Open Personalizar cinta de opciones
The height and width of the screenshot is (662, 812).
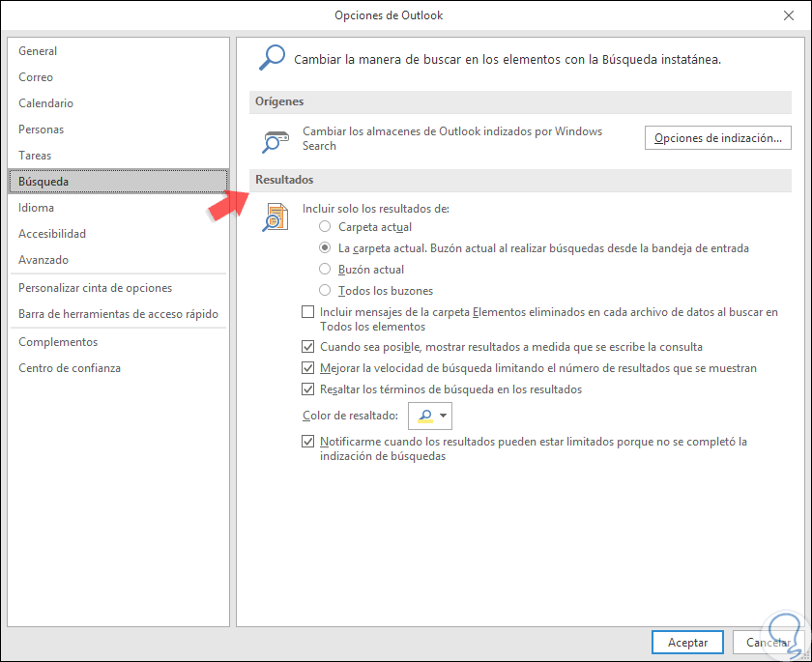click(118, 288)
